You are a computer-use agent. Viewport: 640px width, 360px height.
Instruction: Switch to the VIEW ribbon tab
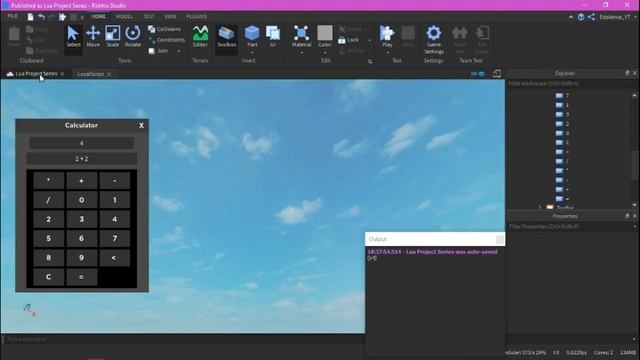pyautogui.click(x=170, y=16)
